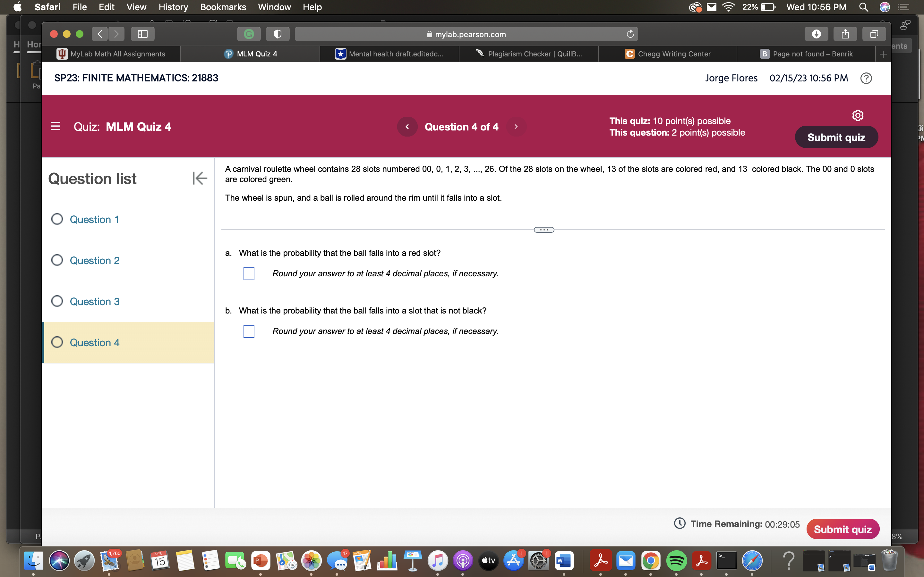Click the content blocker shield icon
The height and width of the screenshot is (577, 924).
pyautogui.click(x=277, y=34)
